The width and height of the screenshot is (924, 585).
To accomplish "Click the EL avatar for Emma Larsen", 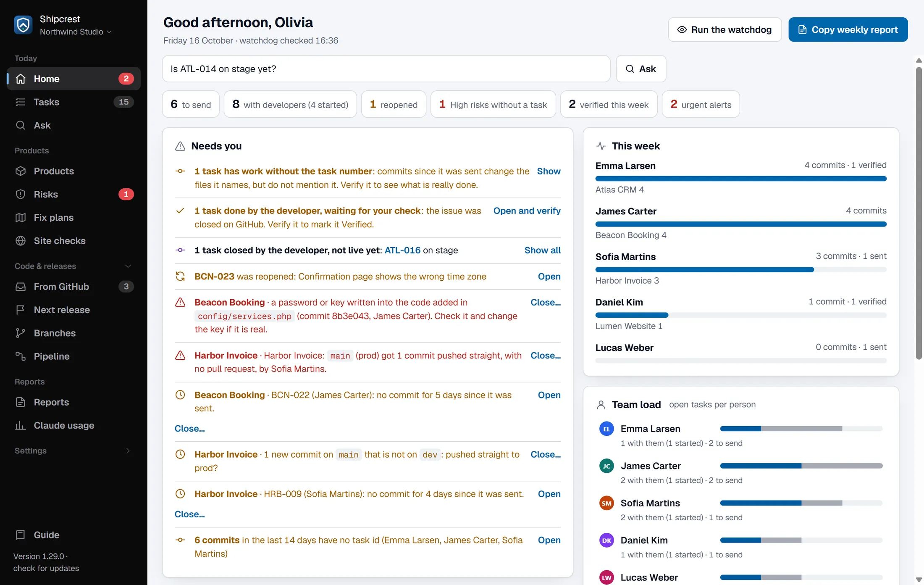I will click(x=606, y=429).
